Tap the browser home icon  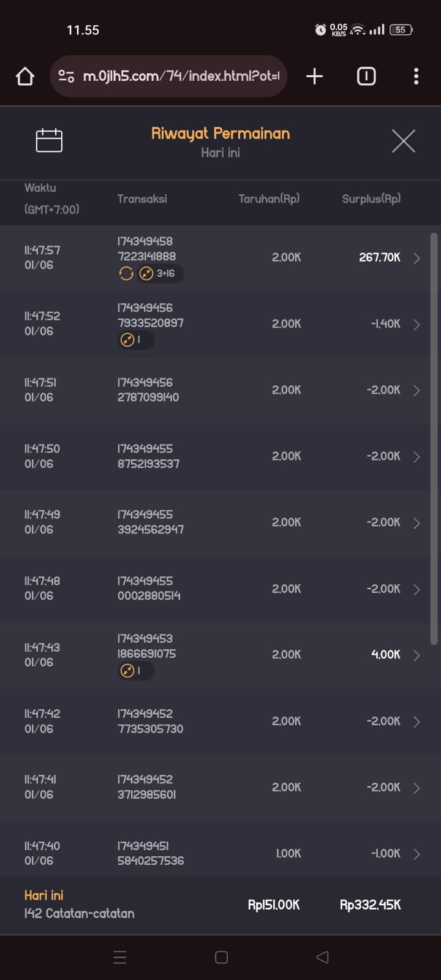25,77
